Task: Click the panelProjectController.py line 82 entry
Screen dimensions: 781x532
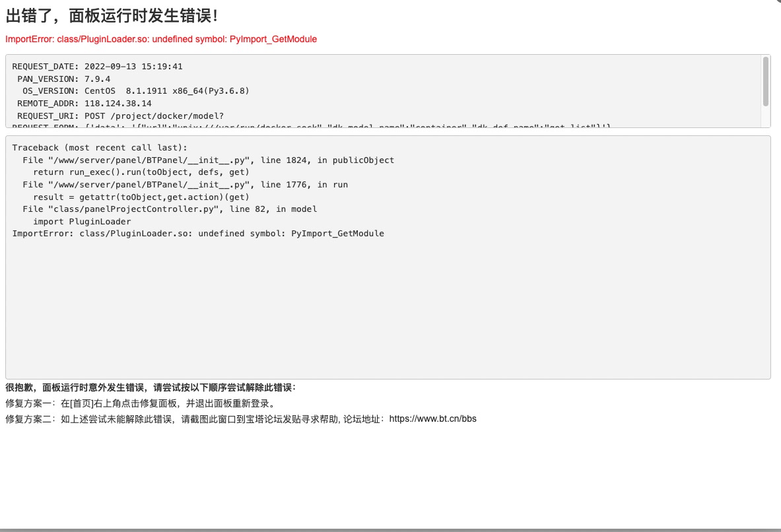Action: (x=170, y=209)
